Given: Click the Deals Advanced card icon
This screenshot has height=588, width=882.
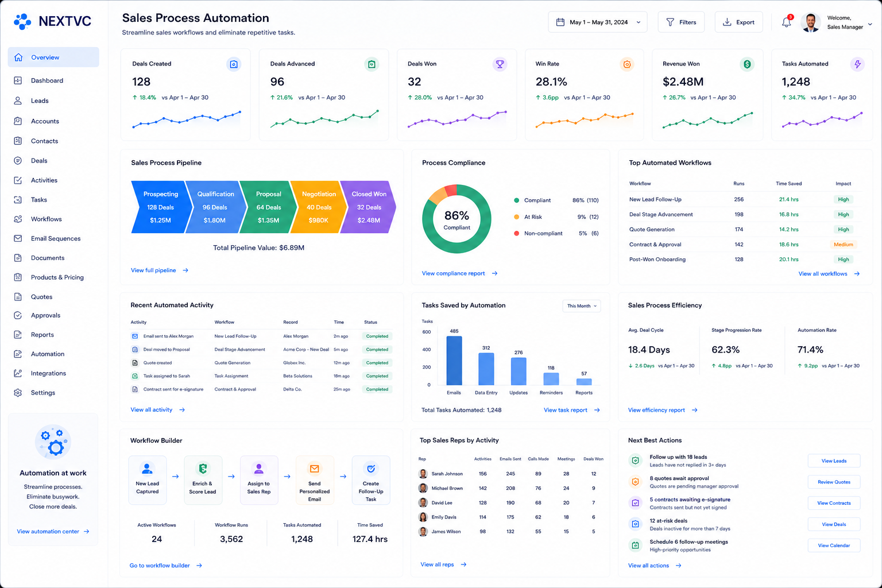Looking at the screenshot, I should coord(372,64).
